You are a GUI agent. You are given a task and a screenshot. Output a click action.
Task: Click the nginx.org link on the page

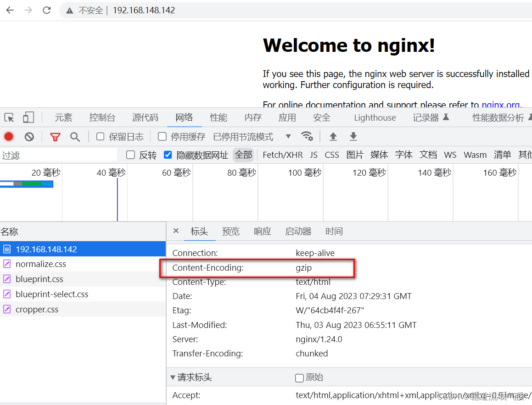point(501,105)
